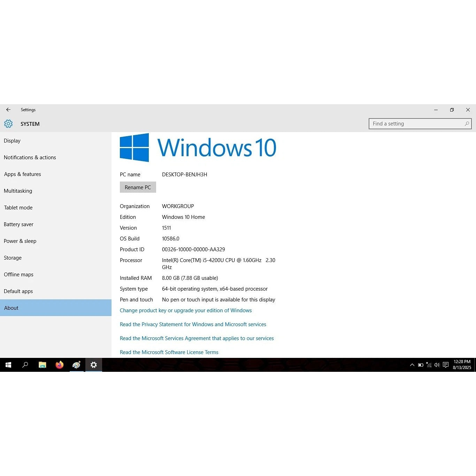Viewport: 476px width, 476px height.
Task: Click the back arrow in Settings
Action: click(8, 110)
